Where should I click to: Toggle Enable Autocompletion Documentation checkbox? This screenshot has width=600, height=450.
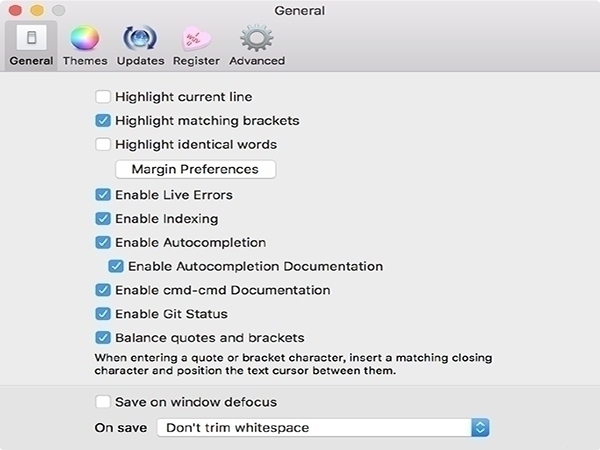(116, 266)
